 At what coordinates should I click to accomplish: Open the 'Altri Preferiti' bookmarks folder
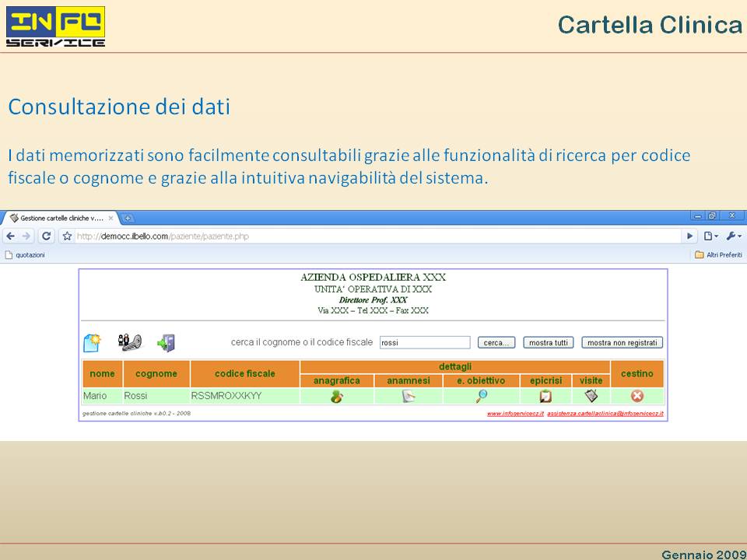[718, 254]
